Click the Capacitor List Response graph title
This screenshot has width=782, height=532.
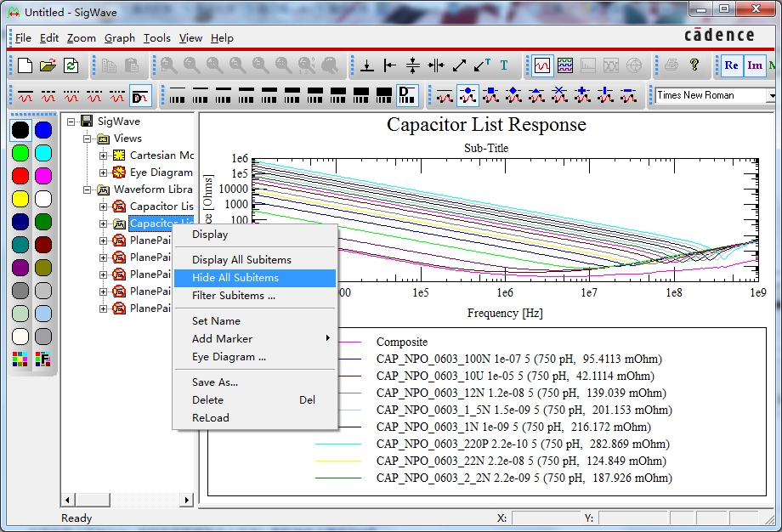pos(486,125)
